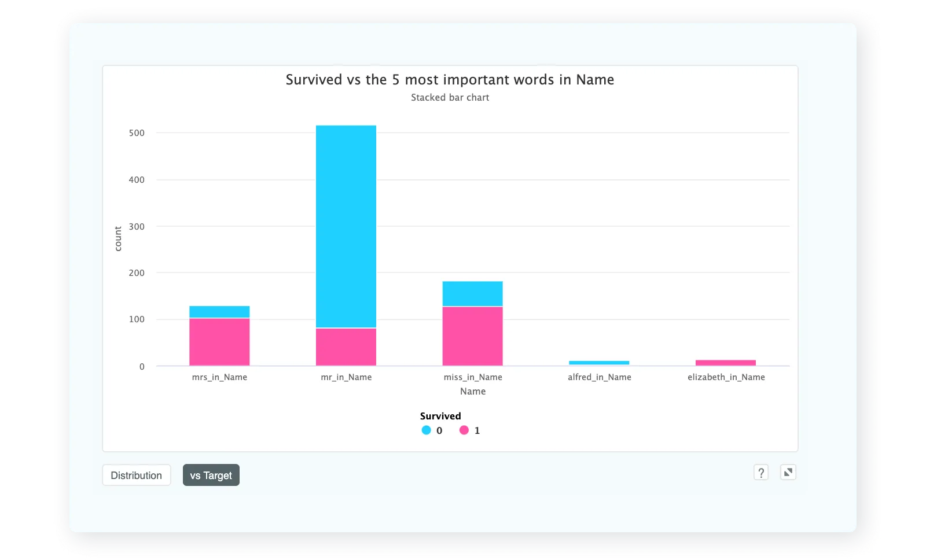This screenshot has width=926, height=560.
Task: Click the pink segment of mrs_in_Name bar
Action: pyautogui.click(x=219, y=341)
